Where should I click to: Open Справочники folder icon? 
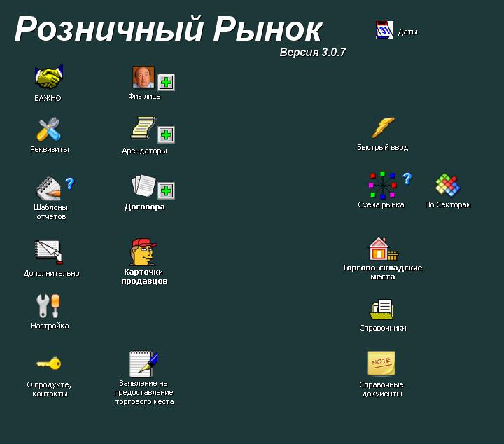(381, 310)
